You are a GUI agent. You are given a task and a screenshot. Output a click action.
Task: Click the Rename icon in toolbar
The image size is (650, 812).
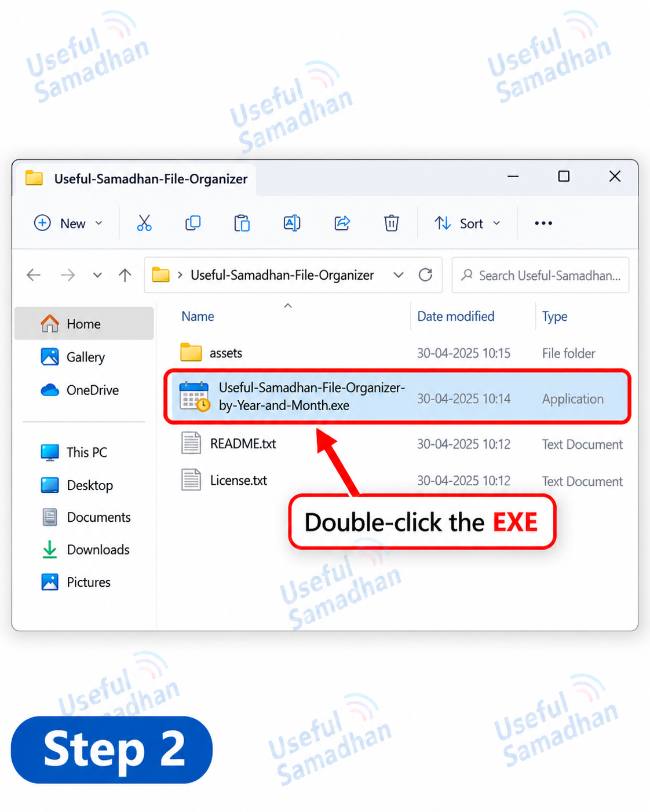[x=292, y=223]
